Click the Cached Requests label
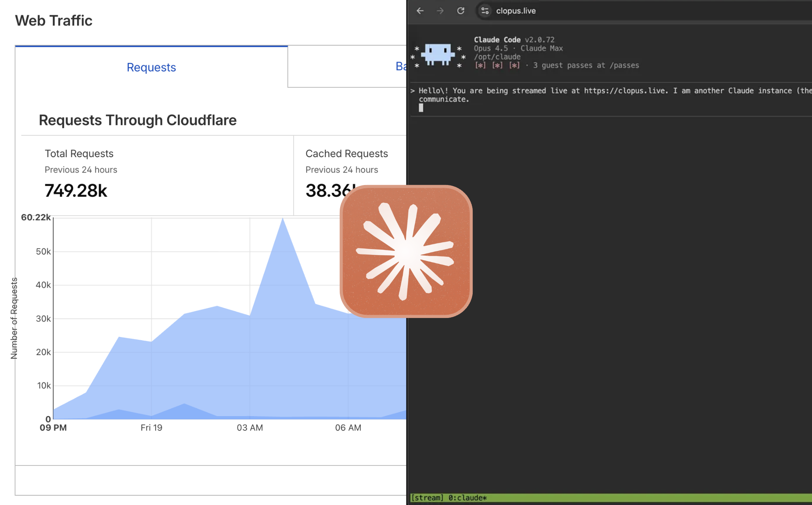The width and height of the screenshot is (812, 505). pos(347,154)
